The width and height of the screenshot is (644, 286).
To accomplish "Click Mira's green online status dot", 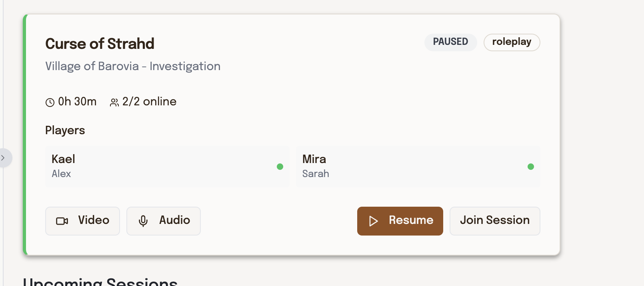I will click(531, 167).
